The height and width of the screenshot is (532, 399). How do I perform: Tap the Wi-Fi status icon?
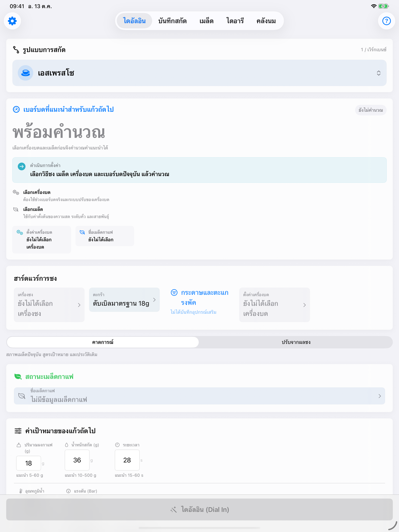(374, 6)
